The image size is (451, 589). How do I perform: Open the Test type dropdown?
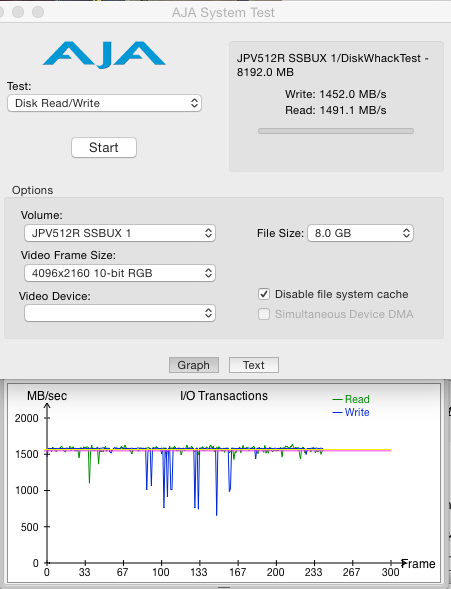click(x=104, y=103)
